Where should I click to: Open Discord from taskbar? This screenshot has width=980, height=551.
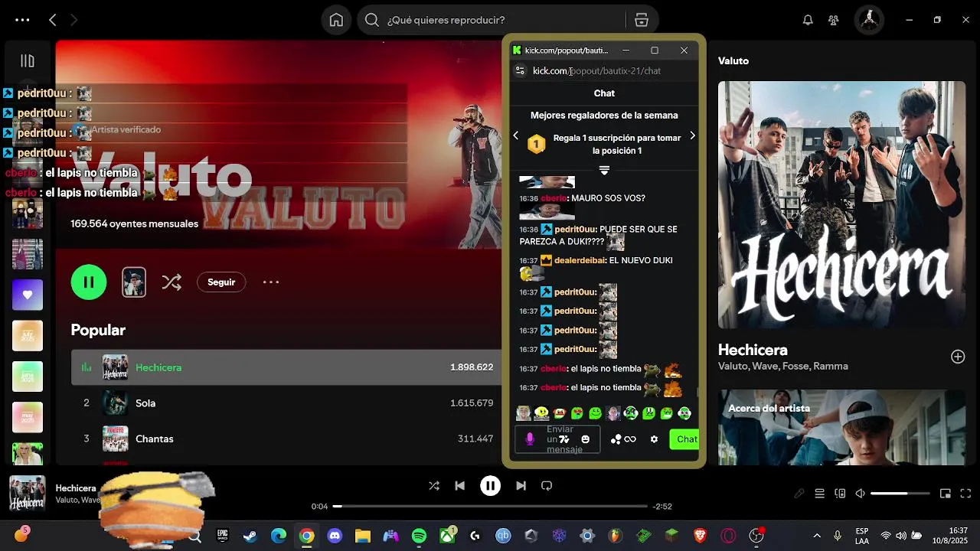tap(335, 536)
